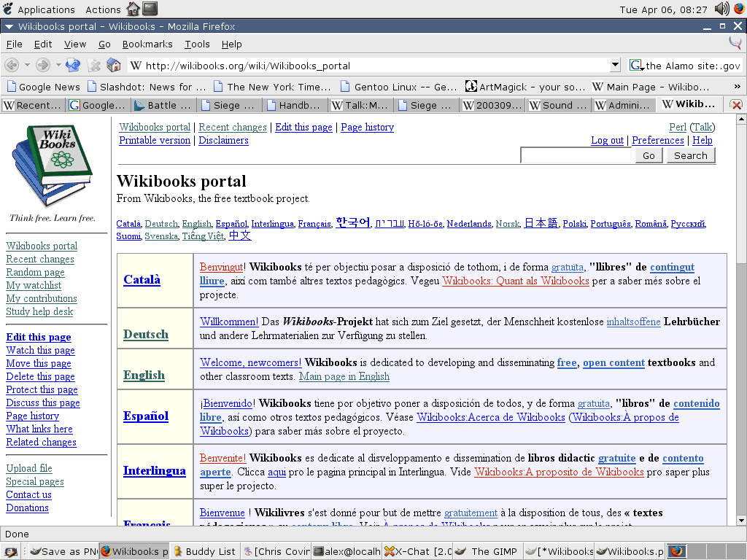This screenshot has height=560, width=747.
Task: Open the Edit this page top link
Action: pos(303,127)
